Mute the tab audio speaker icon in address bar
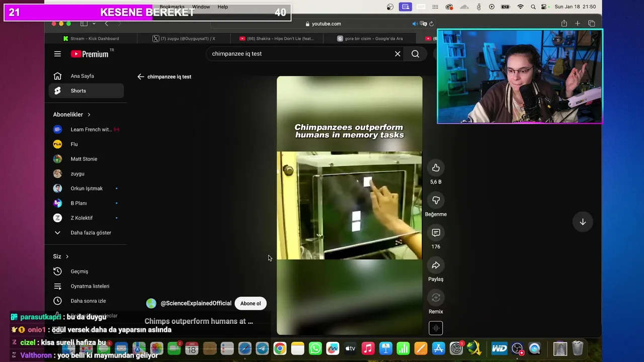The width and height of the screenshot is (644, 362). click(x=415, y=24)
